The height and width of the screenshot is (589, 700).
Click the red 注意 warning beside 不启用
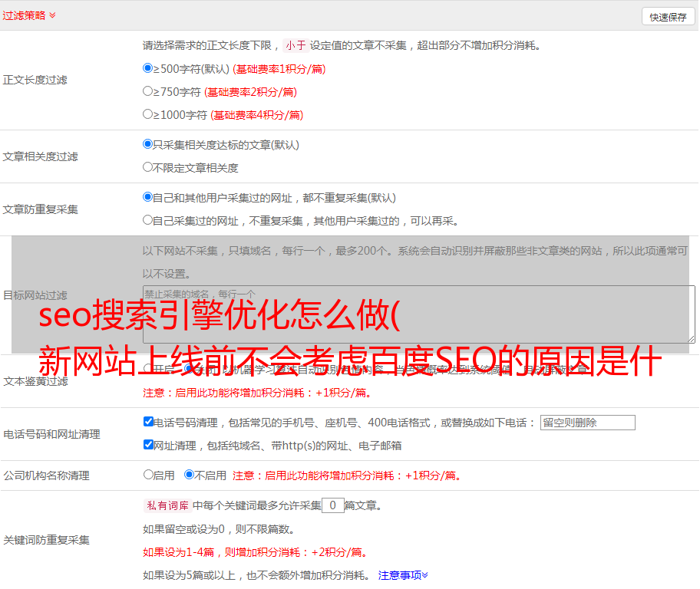347,475
